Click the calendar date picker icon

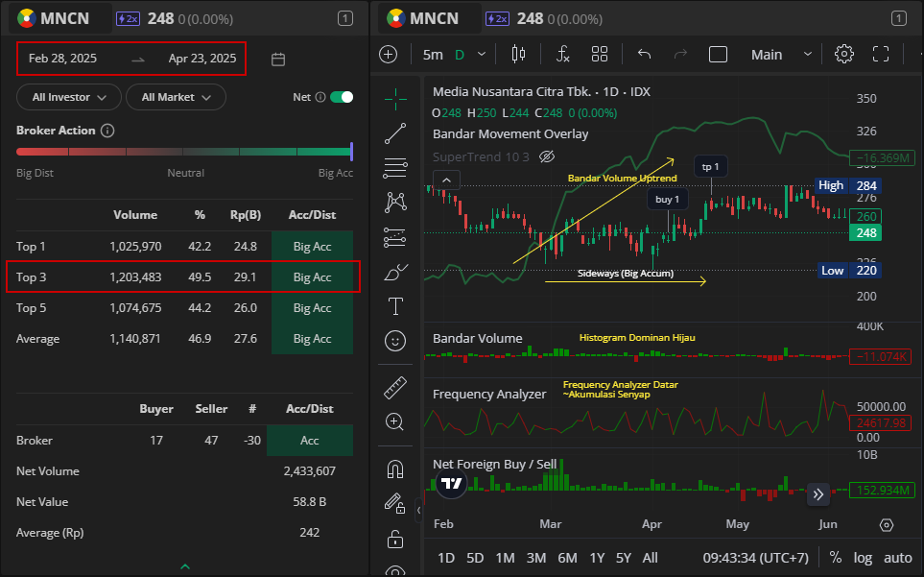(x=278, y=60)
